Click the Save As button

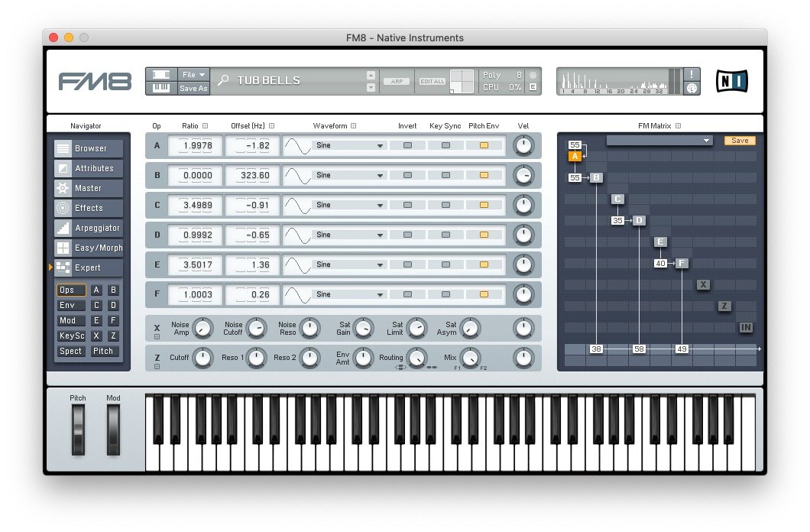click(194, 89)
